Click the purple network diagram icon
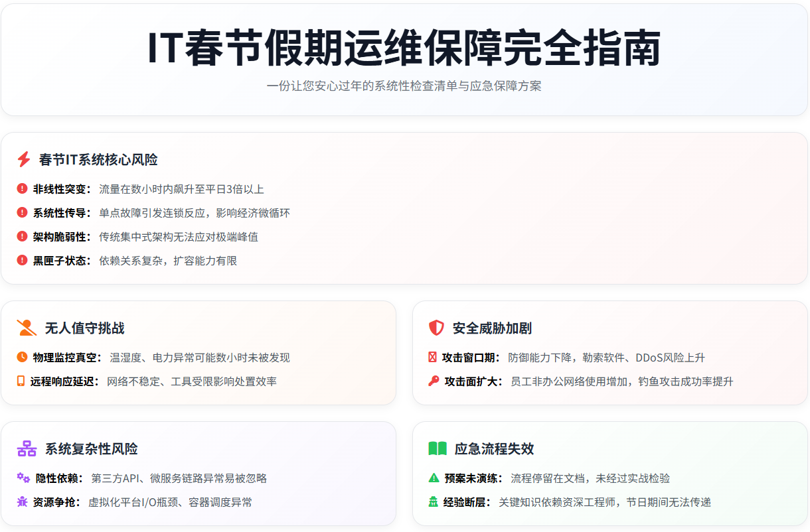The height and width of the screenshot is (532, 810). (27, 449)
